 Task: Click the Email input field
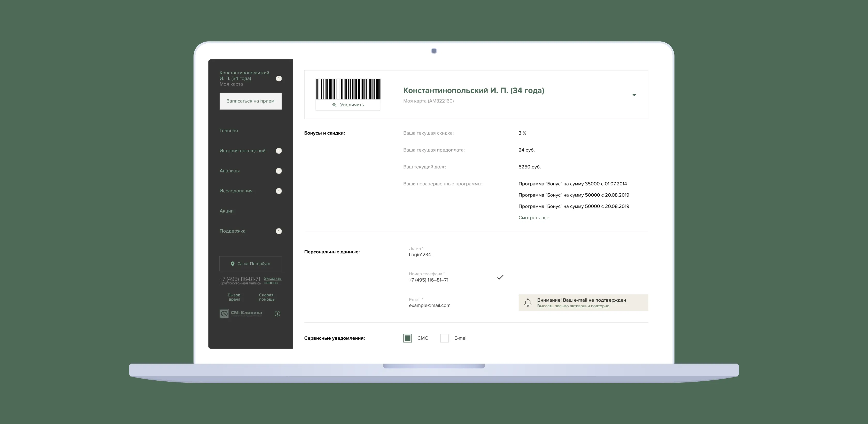tap(455, 302)
